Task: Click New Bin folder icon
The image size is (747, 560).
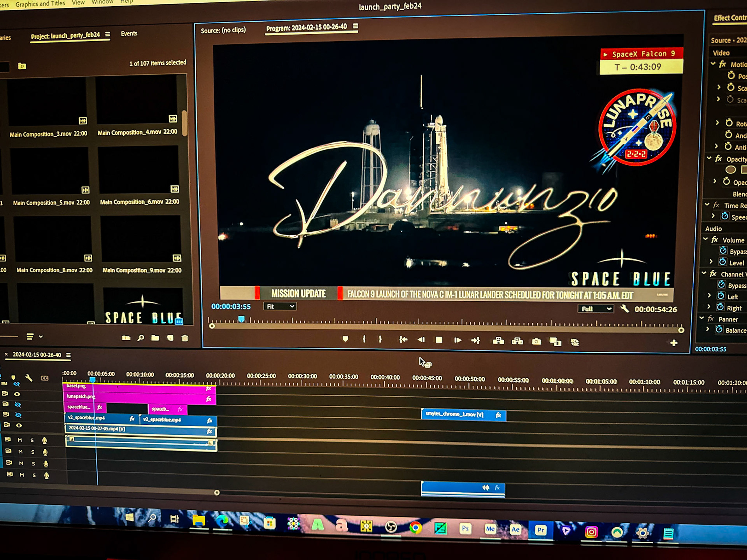Action: coord(155,338)
